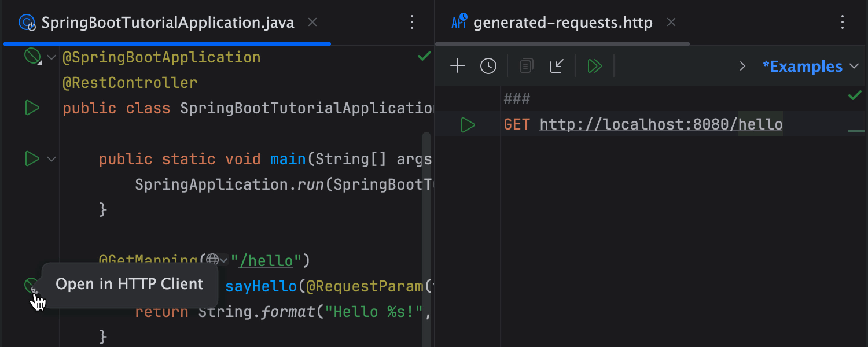Click the right chevron in the HTTP client toolbar

click(x=742, y=66)
